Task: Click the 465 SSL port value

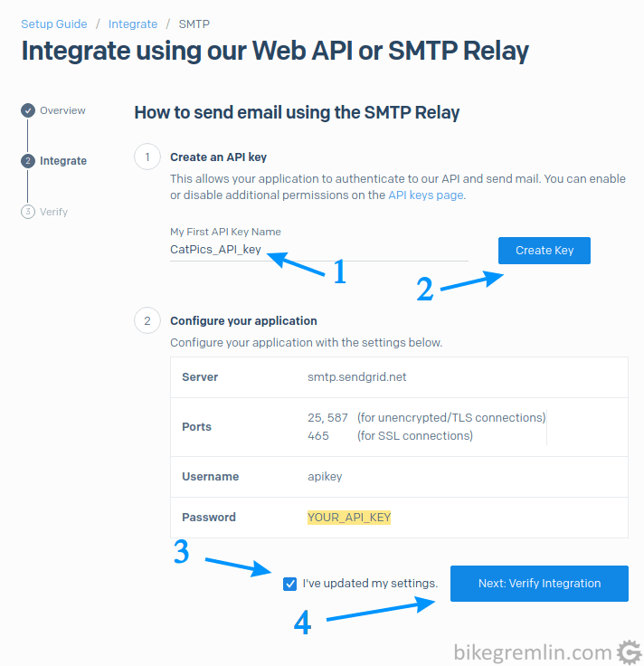Action: [318, 436]
